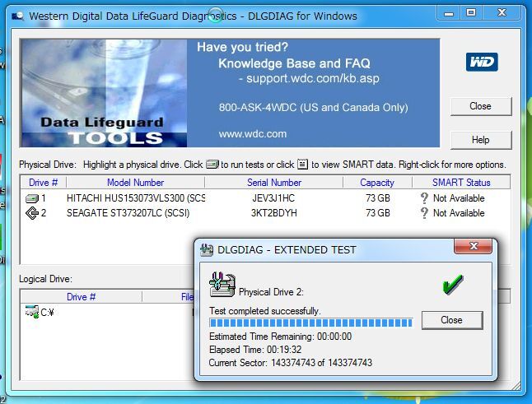Click the Extended Test dialog title icon

click(207, 250)
